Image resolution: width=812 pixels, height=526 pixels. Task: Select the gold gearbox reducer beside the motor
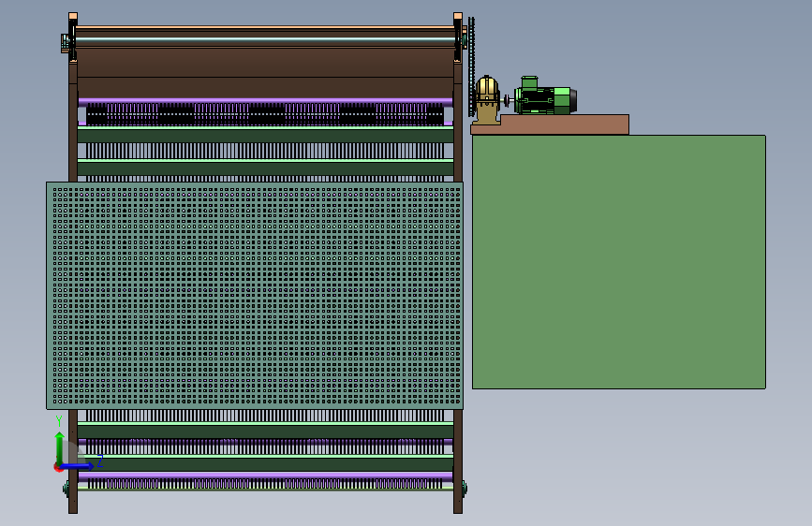(487, 99)
